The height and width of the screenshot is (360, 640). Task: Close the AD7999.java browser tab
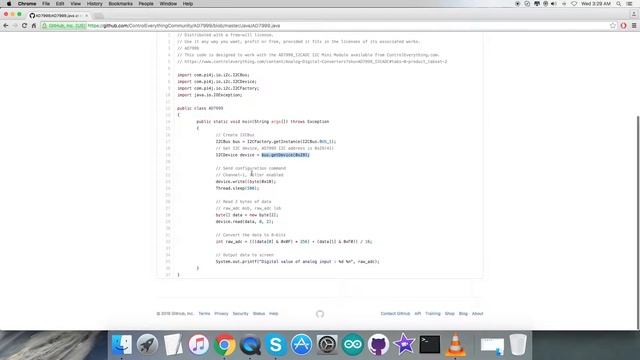[87, 16]
